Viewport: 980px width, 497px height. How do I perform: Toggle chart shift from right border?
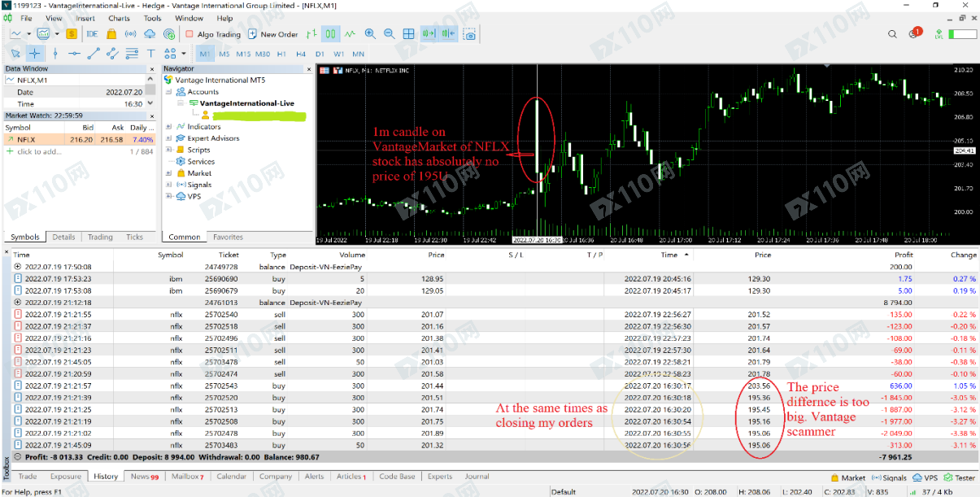pyautogui.click(x=448, y=34)
